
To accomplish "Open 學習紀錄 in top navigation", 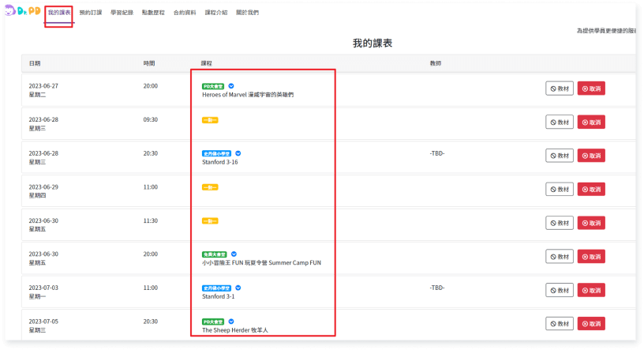I will click(x=122, y=13).
